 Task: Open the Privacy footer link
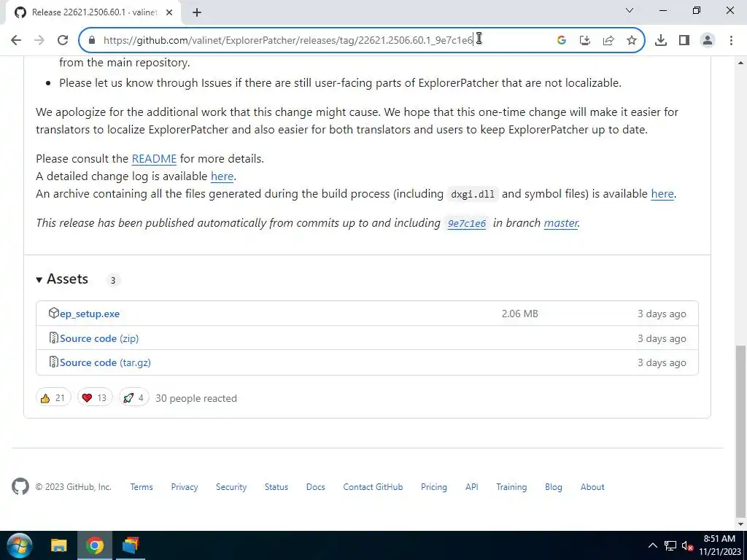[185, 487]
